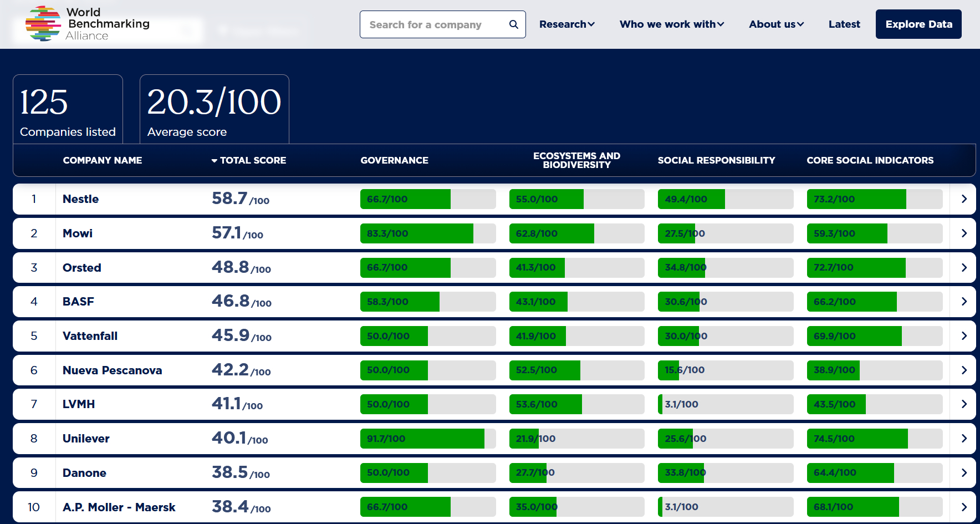Click the A.P. Moller - Maersk row arrow
This screenshot has width=980, height=524.
963,507
